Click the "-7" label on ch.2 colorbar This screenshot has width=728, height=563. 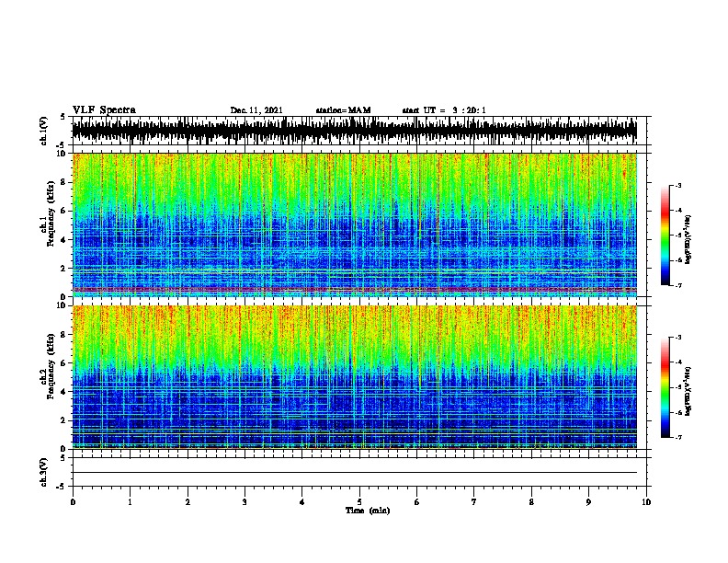tap(677, 438)
